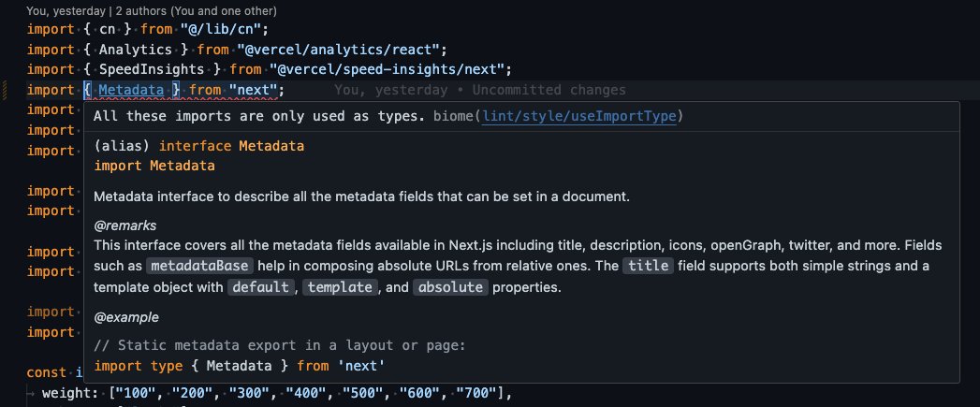Click the Analytics import name
Screen dimensions: 980x407
(135, 50)
